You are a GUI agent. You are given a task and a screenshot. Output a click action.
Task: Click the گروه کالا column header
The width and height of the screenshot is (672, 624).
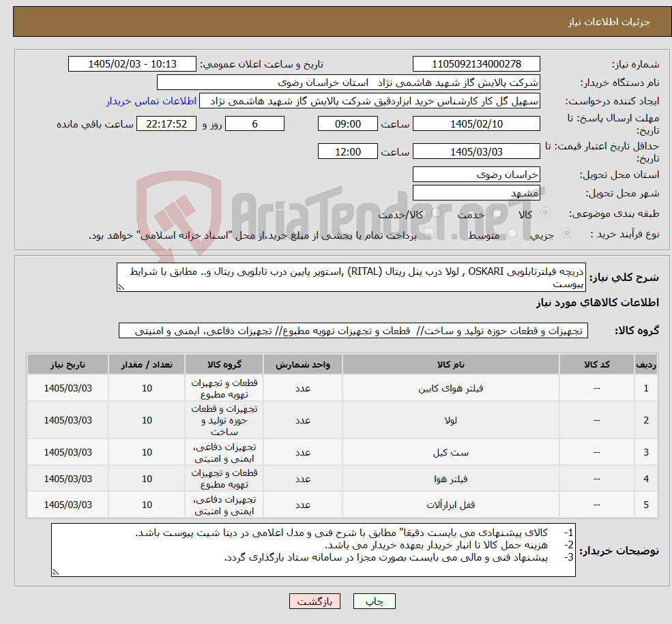(x=224, y=364)
